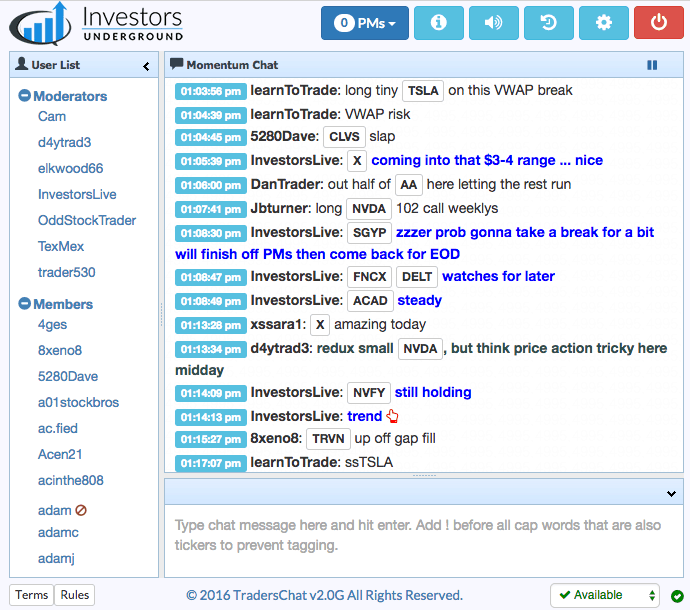
Task: Click learnToTrade username in last message
Action: (x=295, y=462)
